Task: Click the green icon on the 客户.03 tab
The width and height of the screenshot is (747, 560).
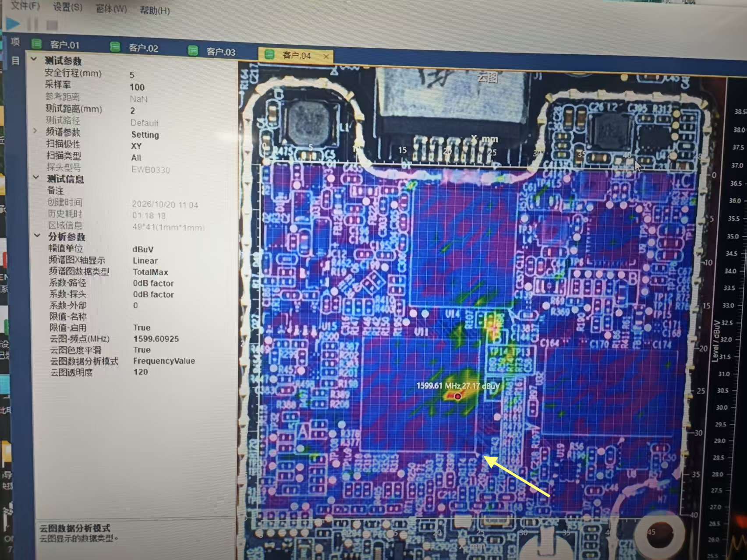Action: [193, 50]
